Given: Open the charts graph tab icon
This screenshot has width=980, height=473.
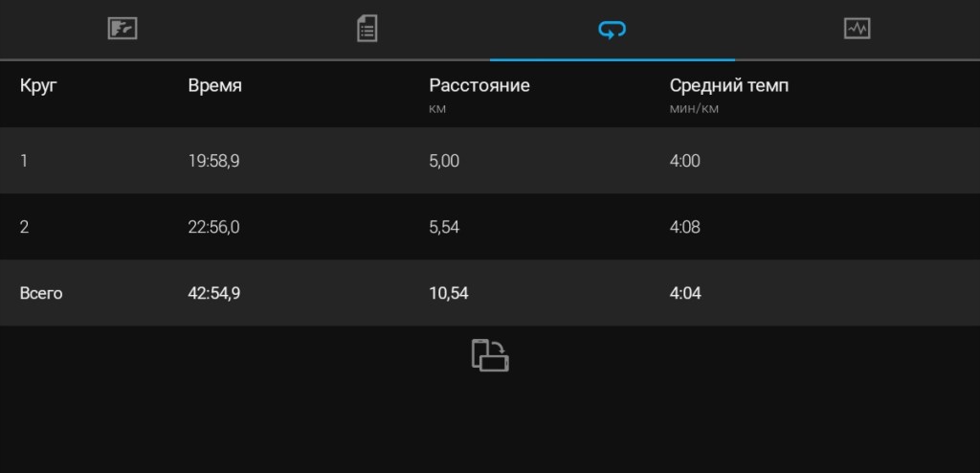Looking at the screenshot, I should [x=857, y=29].
